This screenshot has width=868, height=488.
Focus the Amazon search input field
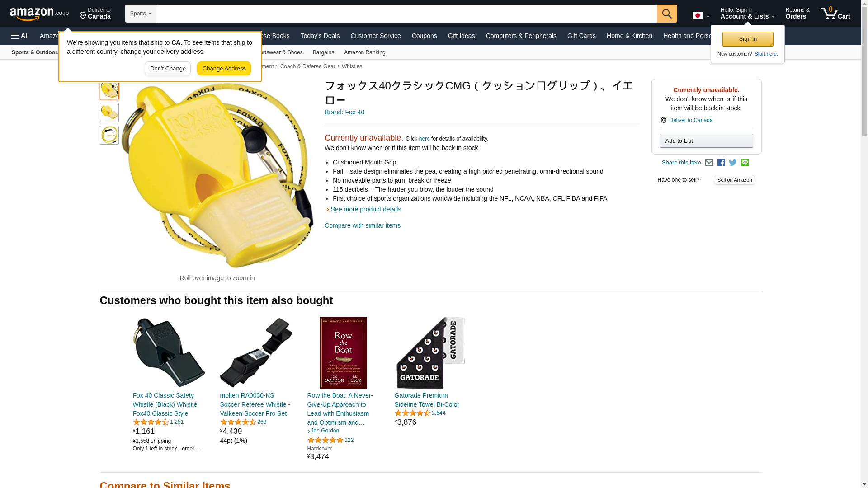tap(406, 14)
